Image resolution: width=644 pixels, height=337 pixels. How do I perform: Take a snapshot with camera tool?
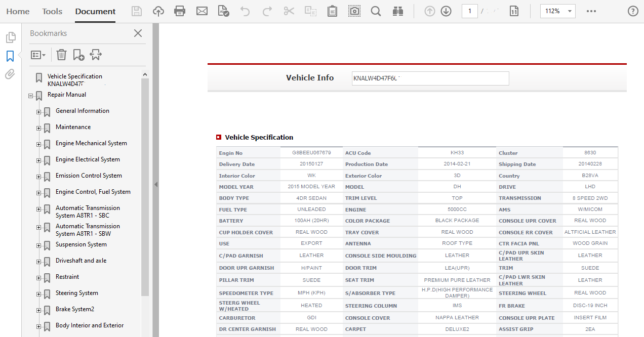(x=354, y=11)
